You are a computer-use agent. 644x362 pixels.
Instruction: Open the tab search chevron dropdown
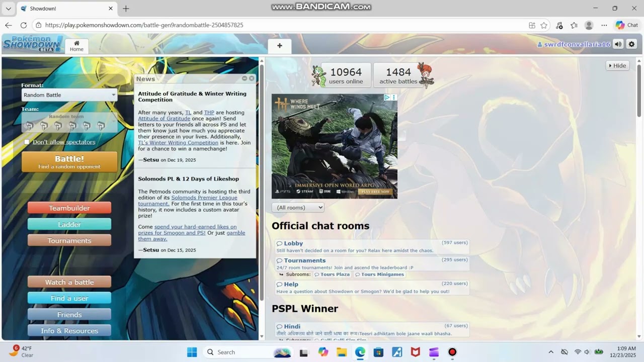8,9
